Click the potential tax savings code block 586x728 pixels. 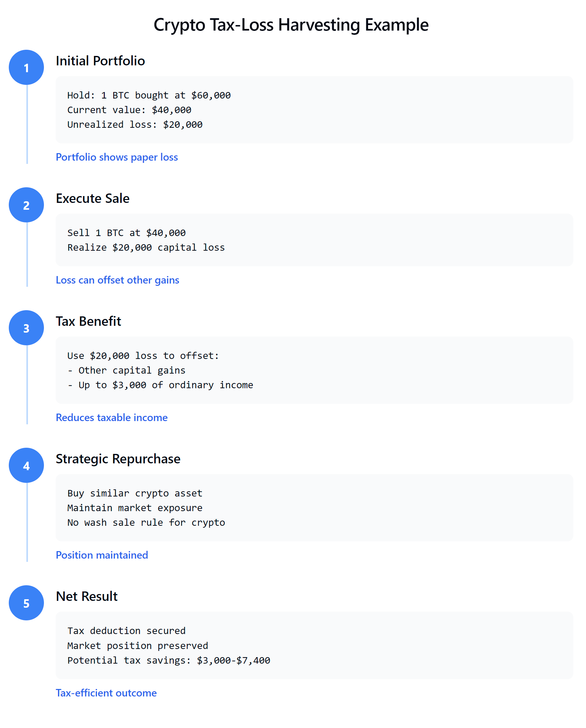314,645
